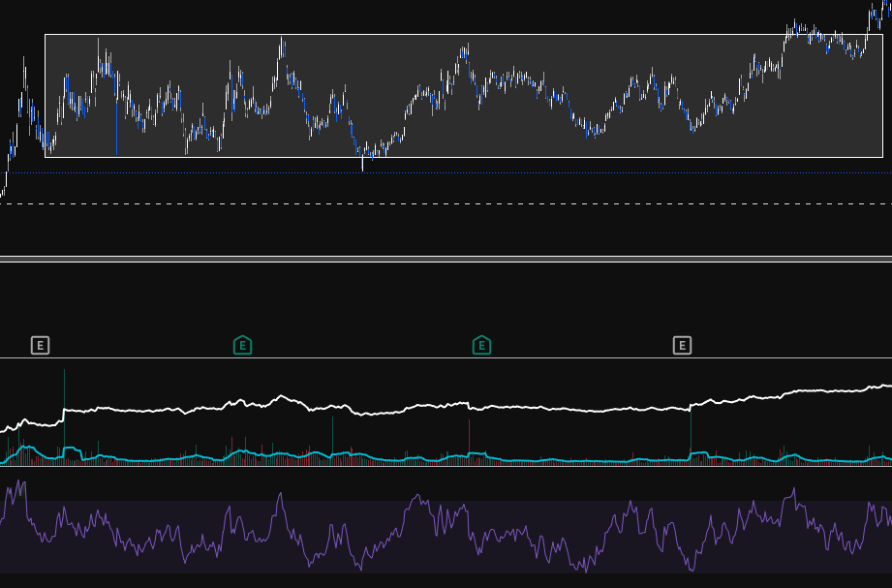The image size is (892, 588).
Task: Click the divider line above the volume pane
Action: 446,358
